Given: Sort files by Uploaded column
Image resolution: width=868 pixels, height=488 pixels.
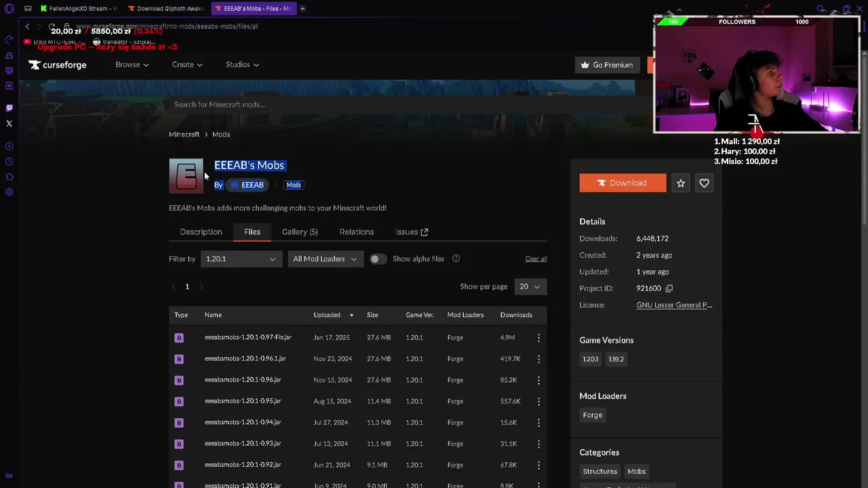Looking at the screenshot, I should (x=333, y=315).
